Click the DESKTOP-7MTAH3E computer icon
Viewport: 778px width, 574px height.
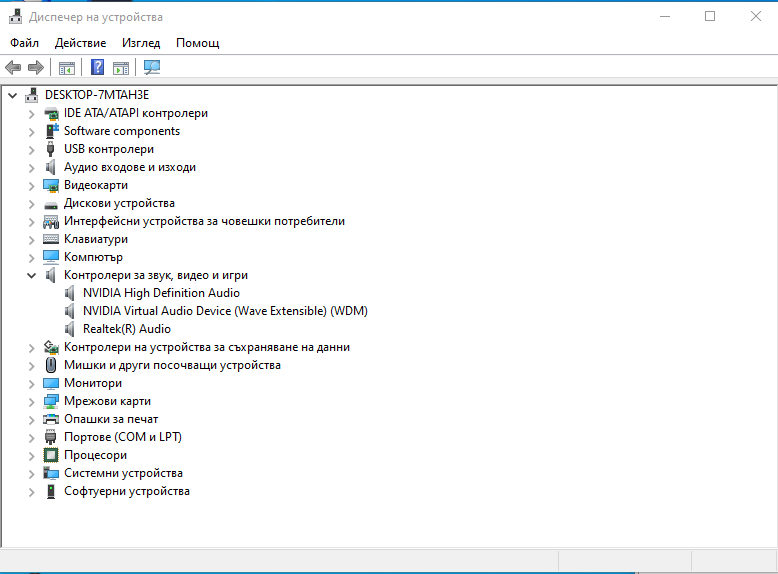coord(32,95)
